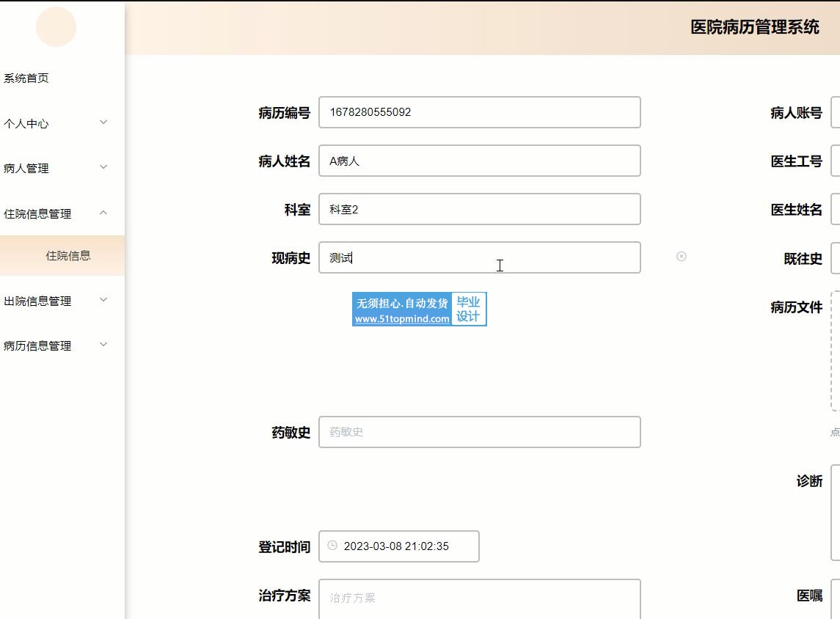
Task: Open the 个人中心 menu item
Action: [x=26, y=123]
